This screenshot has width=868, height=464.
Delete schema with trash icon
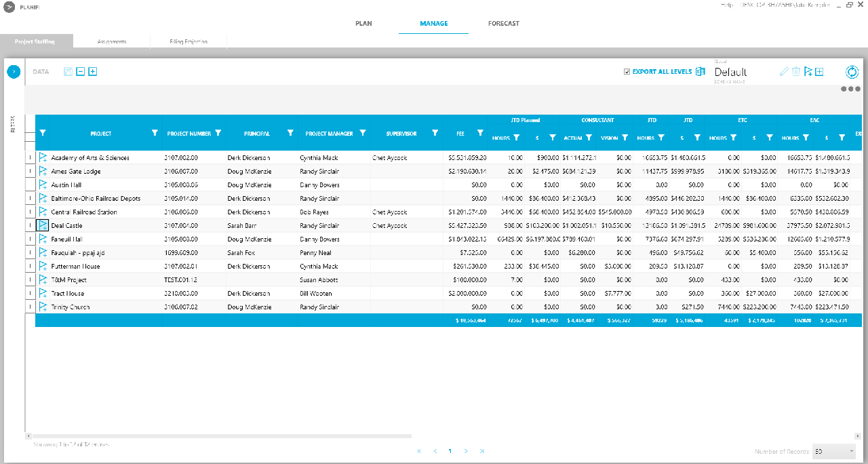[796, 71]
